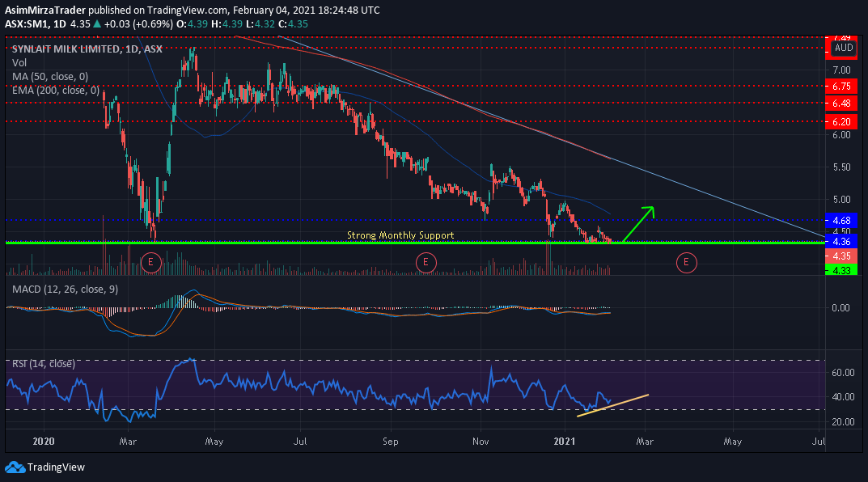868x482 pixels.
Task: Click the AsimMirzaTrader author name
Action: point(45,10)
